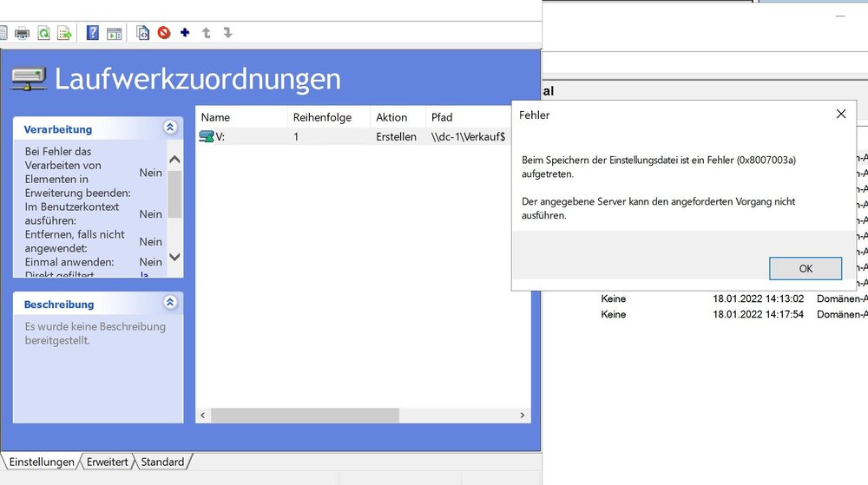Screen dimensions: 868x485
Task: Click the horizontal scrollbar right arrow
Action: 523,416
